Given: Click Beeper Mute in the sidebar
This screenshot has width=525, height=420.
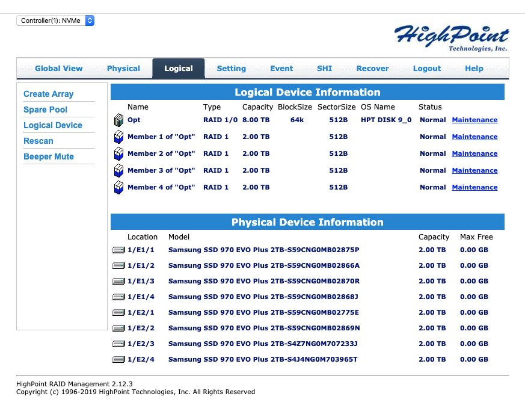Looking at the screenshot, I should click(x=49, y=156).
